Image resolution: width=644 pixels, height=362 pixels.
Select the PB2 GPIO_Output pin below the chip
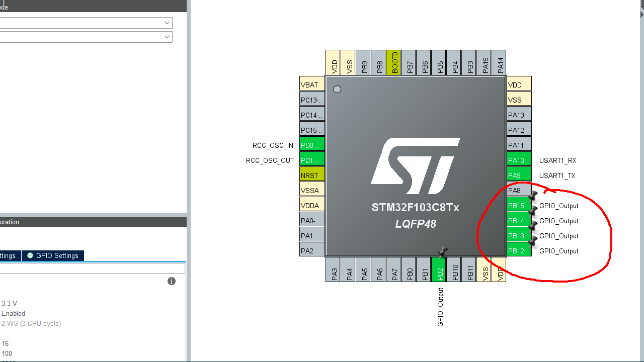439,269
